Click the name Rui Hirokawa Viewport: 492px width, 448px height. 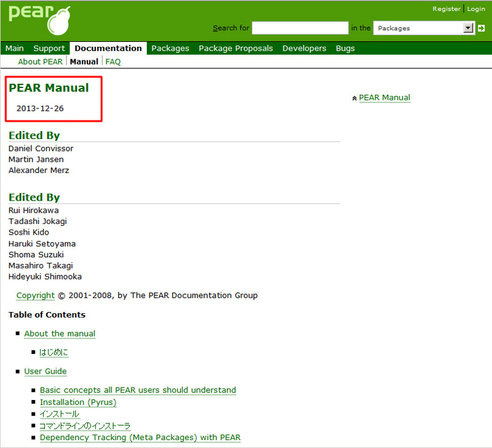(x=34, y=210)
